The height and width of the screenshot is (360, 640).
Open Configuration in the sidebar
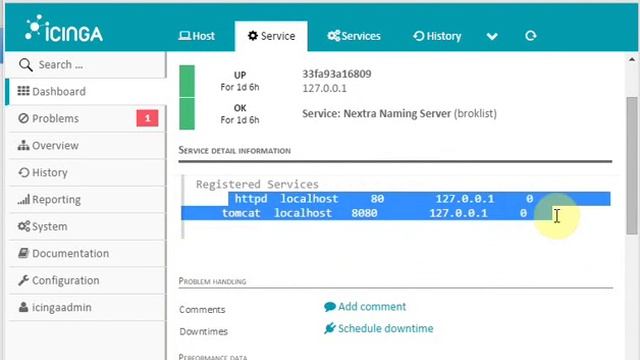click(87, 280)
